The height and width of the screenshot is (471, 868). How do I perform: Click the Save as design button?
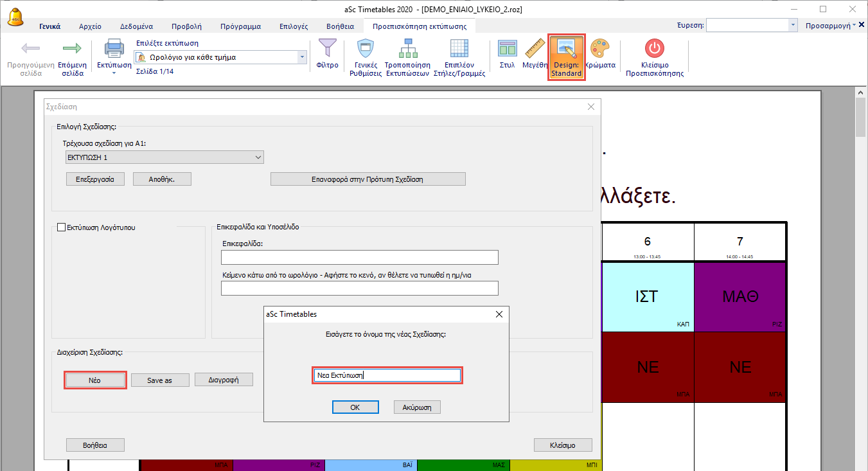[x=159, y=380]
